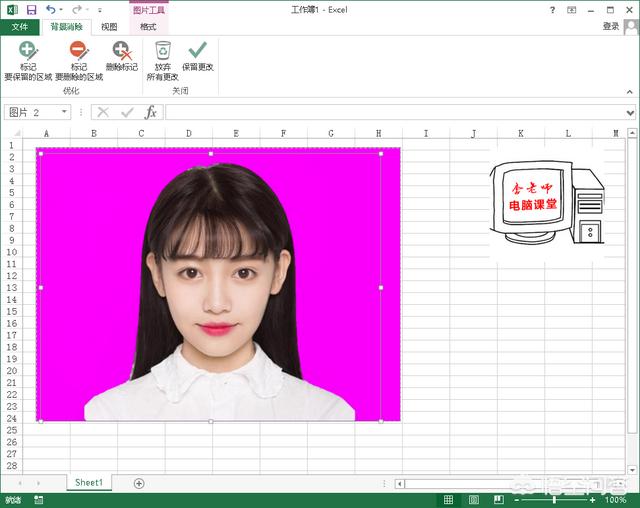Expand the formula bar
The image size is (640, 508).
pyautogui.click(x=630, y=112)
